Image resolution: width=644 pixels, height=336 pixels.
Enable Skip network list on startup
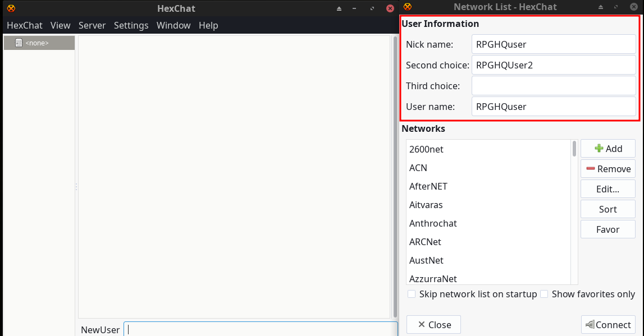point(412,294)
